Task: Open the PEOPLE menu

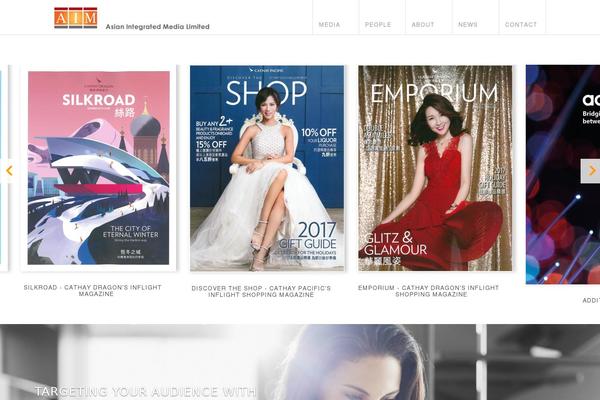Action: pos(378,24)
